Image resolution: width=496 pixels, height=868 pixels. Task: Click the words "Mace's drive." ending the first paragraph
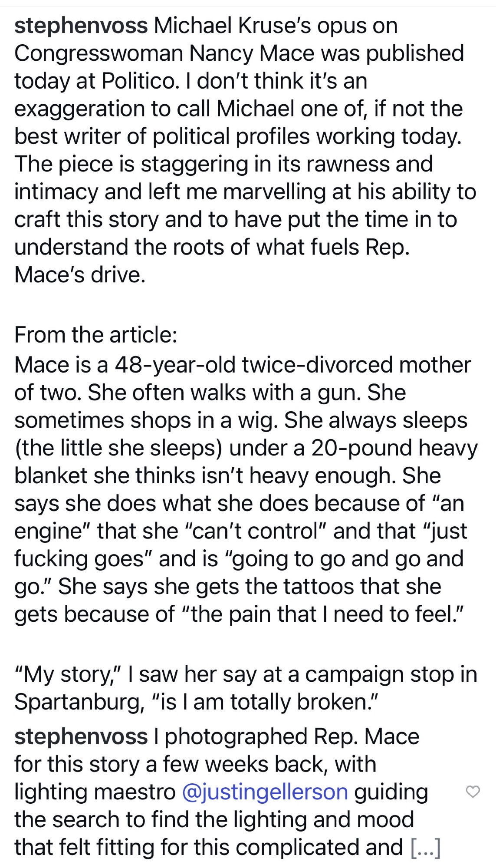(80, 275)
